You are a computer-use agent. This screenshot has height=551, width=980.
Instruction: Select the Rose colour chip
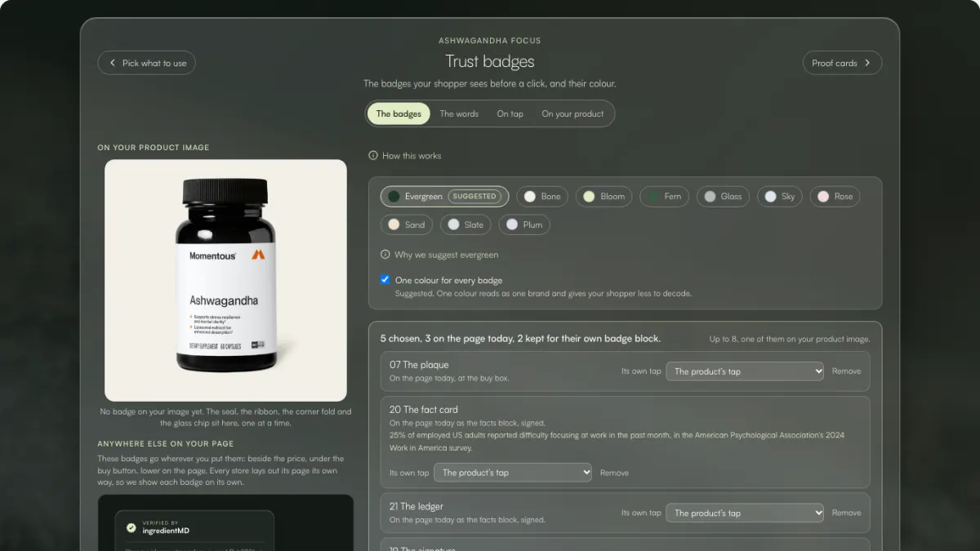(835, 197)
